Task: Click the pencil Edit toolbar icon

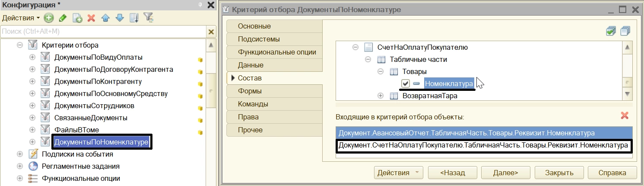Action: point(63,18)
